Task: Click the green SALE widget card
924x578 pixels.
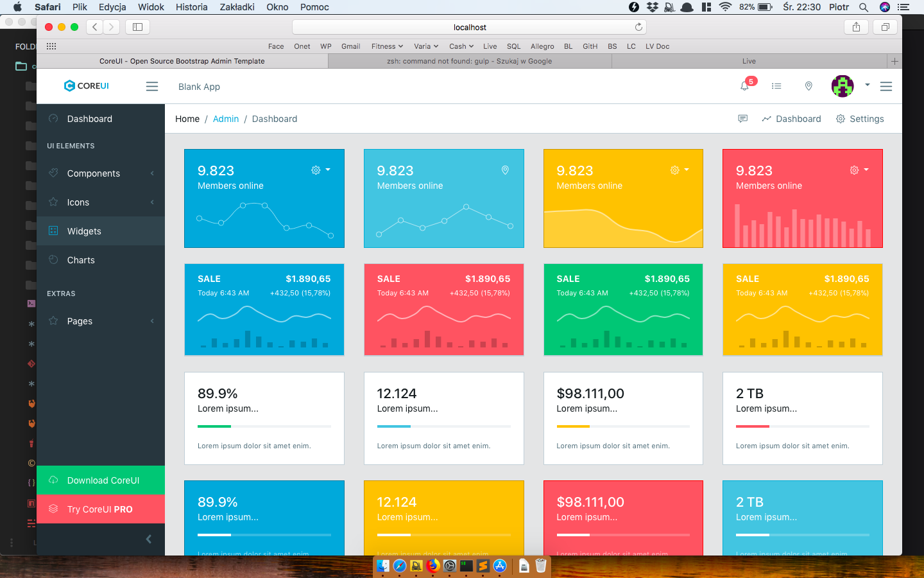Action: pyautogui.click(x=623, y=310)
